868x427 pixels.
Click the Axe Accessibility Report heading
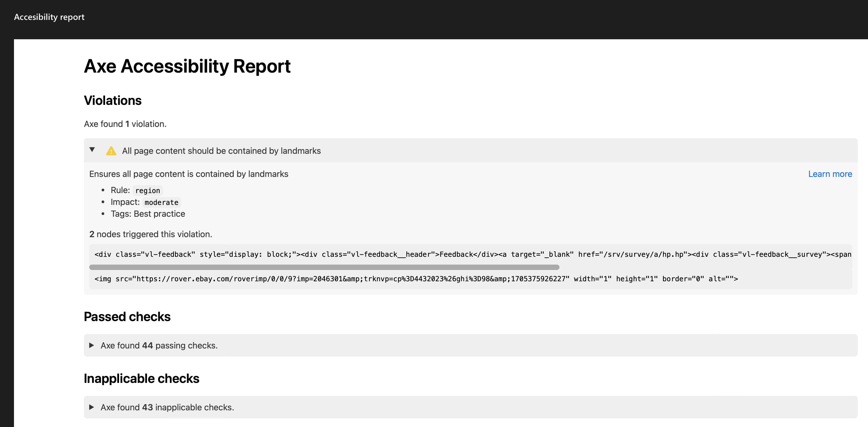pyautogui.click(x=187, y=66)
